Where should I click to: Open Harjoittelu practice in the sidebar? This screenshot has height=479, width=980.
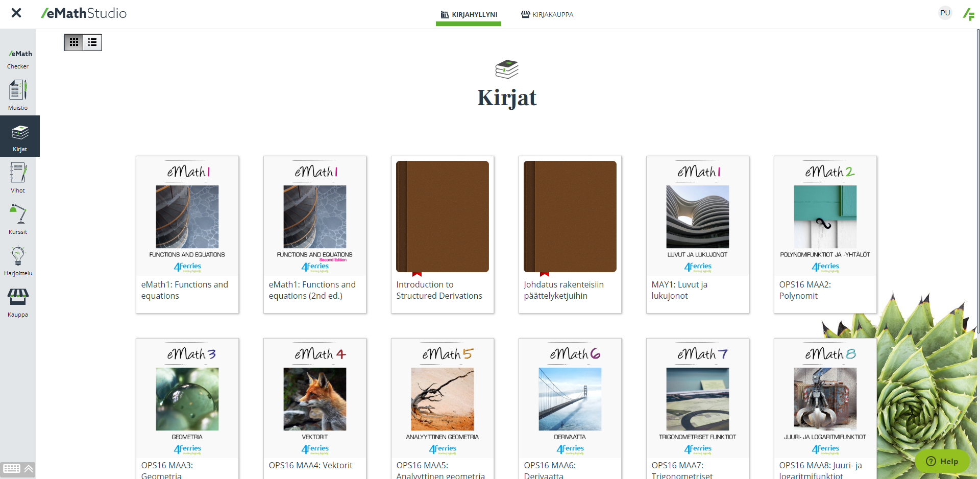(x=18, y=260)
